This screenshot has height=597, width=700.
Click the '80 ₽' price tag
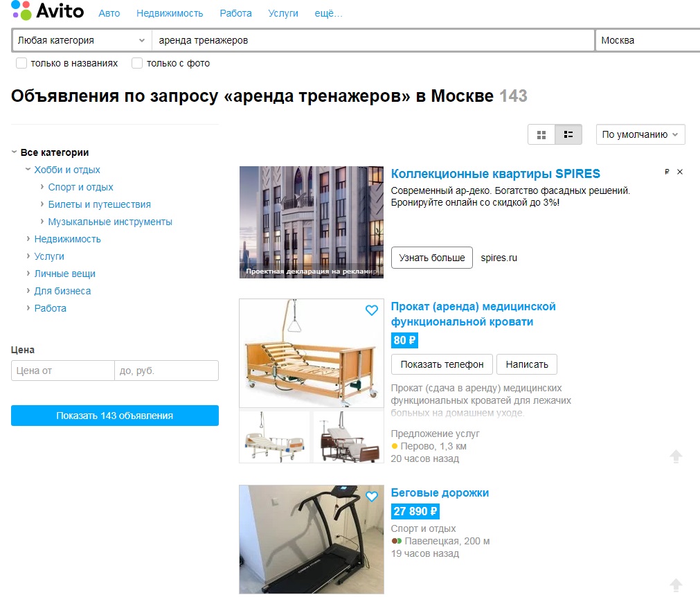(x=404, y=340)
